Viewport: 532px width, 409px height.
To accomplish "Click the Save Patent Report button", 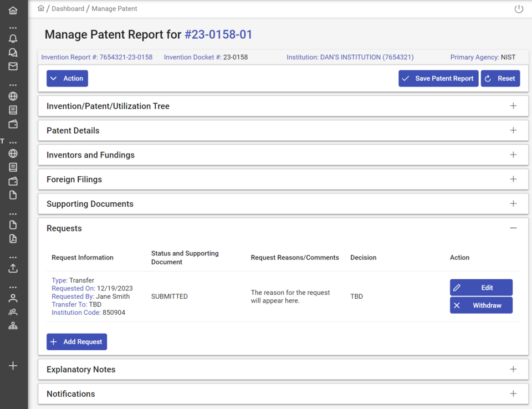I will point(438,78).
